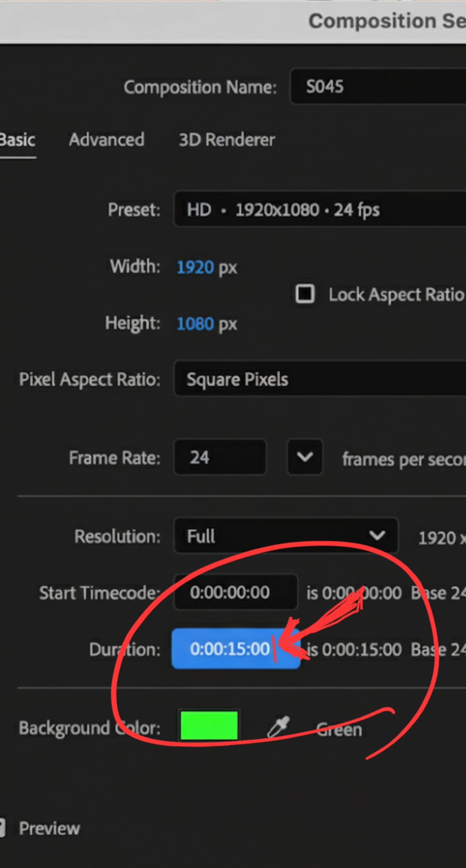Viewport: 466px width, 868px height.
Task: Click the "frames per second" label
Action: [x=404, y=460]
